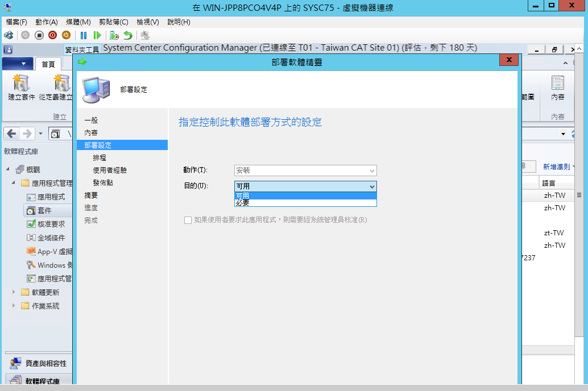Switch to the 首頁 ribbon tab
The height and width of the screenshot is (391, 588).
48,64
